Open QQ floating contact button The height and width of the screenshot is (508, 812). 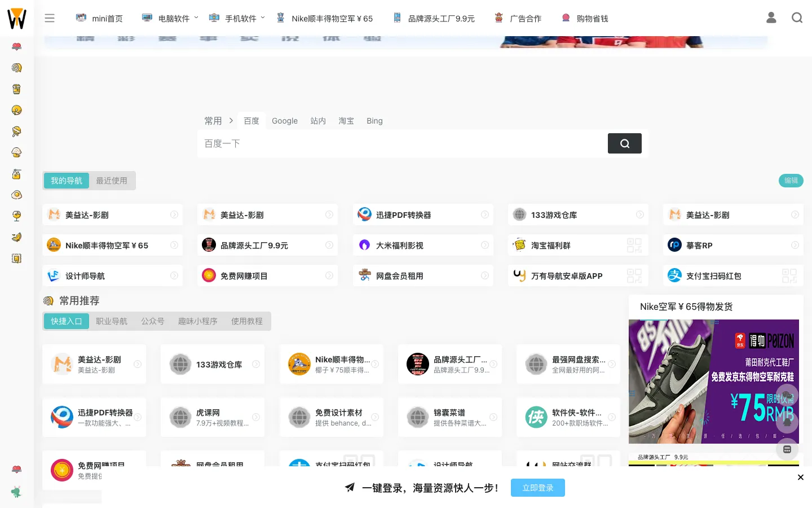[787, 422]
